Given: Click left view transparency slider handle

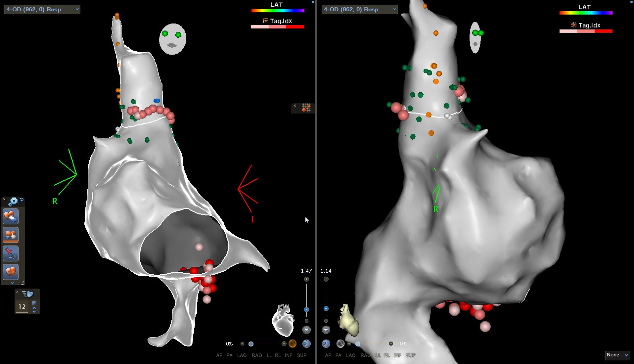Looking at the screenshot, I should (x=251, y=344).
